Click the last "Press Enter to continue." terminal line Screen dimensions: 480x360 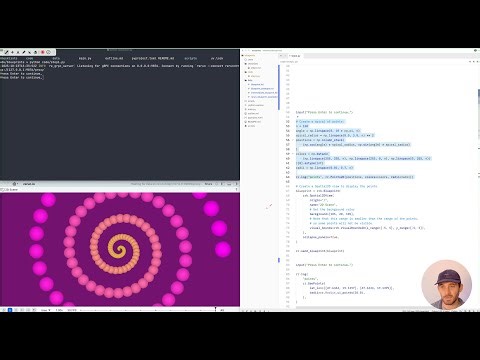[x=21, y=77]
